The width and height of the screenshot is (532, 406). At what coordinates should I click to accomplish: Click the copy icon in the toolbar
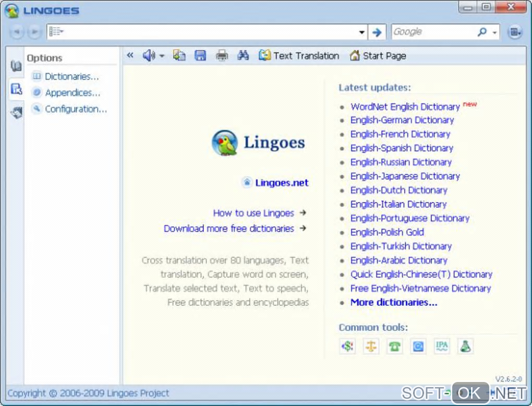click(x=179, y=55)
